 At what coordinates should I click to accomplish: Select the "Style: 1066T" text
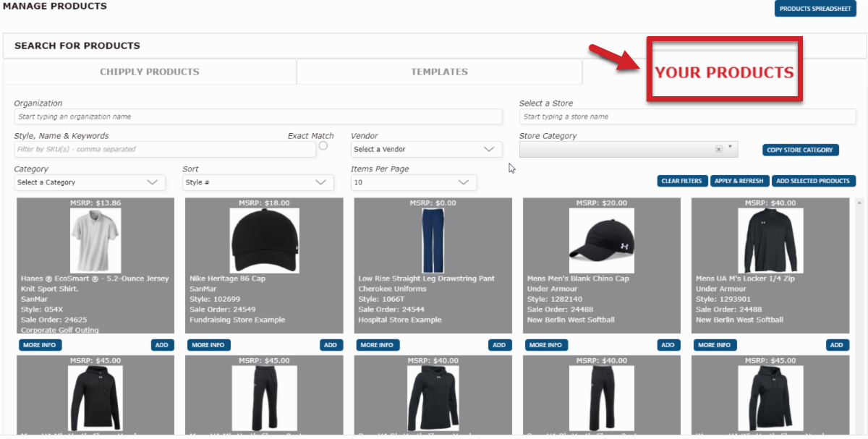point(380,299)
